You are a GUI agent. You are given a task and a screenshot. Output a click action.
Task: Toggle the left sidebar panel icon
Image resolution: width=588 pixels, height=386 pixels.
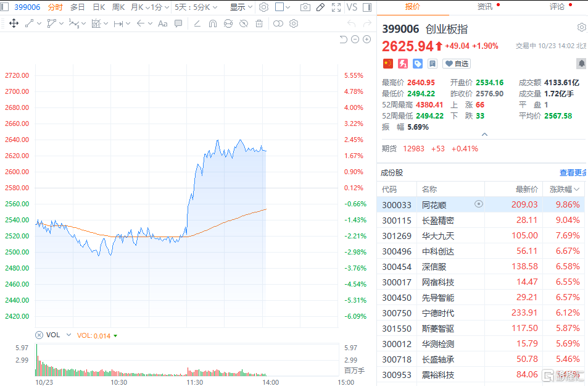click(4, 7)
